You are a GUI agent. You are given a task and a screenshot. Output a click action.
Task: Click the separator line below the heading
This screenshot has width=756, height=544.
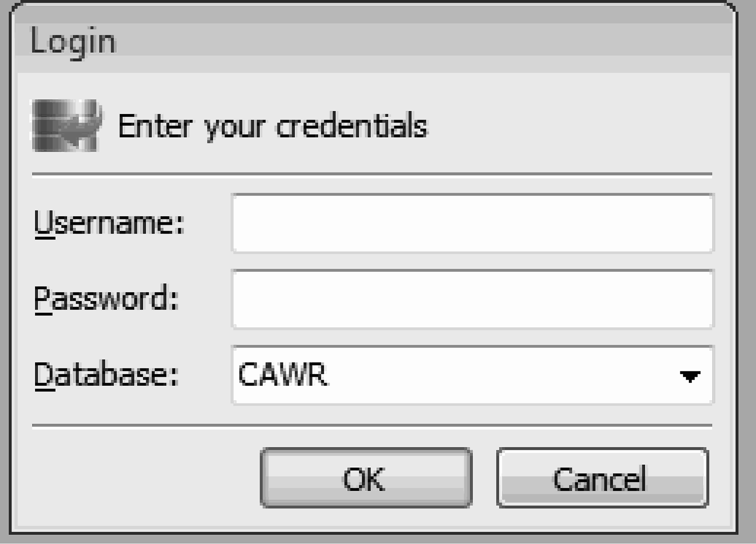pyautogui.click(x=372, y=174)
